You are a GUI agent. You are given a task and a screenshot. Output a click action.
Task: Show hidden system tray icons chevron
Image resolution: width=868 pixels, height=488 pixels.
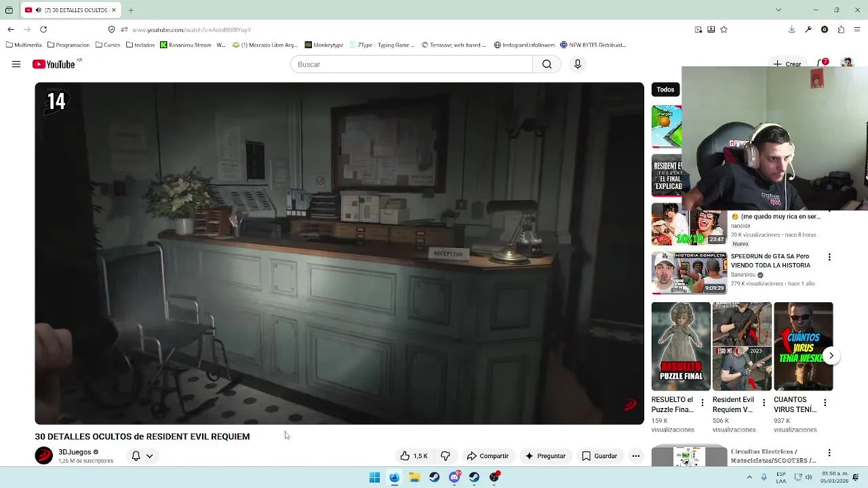[750, 477]
